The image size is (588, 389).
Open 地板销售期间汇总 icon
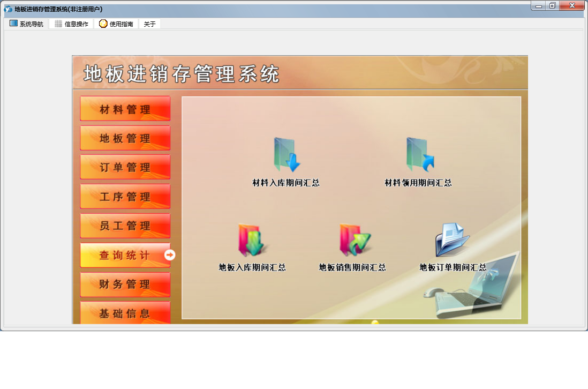355,240
